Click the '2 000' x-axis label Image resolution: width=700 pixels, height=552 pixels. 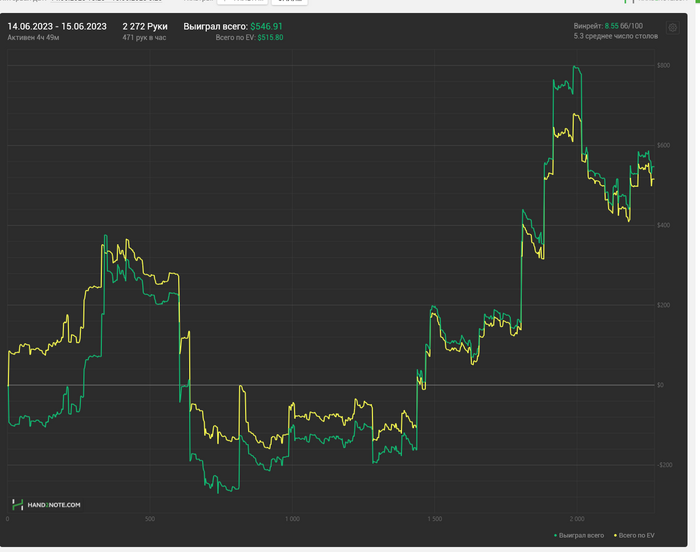click(x=577, y=519)
